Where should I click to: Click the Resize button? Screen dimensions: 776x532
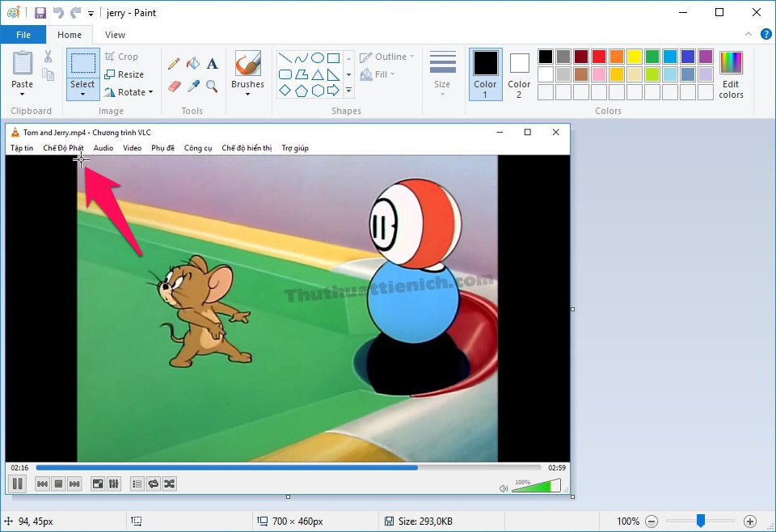click(124, 74)
